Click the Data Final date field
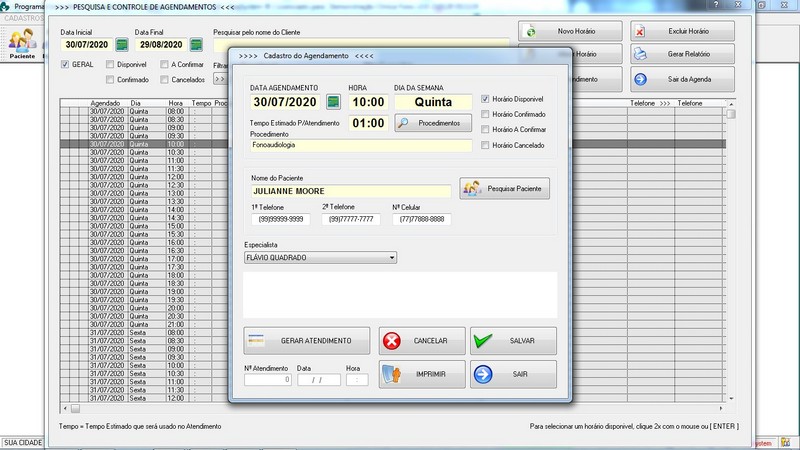Image resolution: width=800 pixels, height=450 pixels. tap(161, 45)
